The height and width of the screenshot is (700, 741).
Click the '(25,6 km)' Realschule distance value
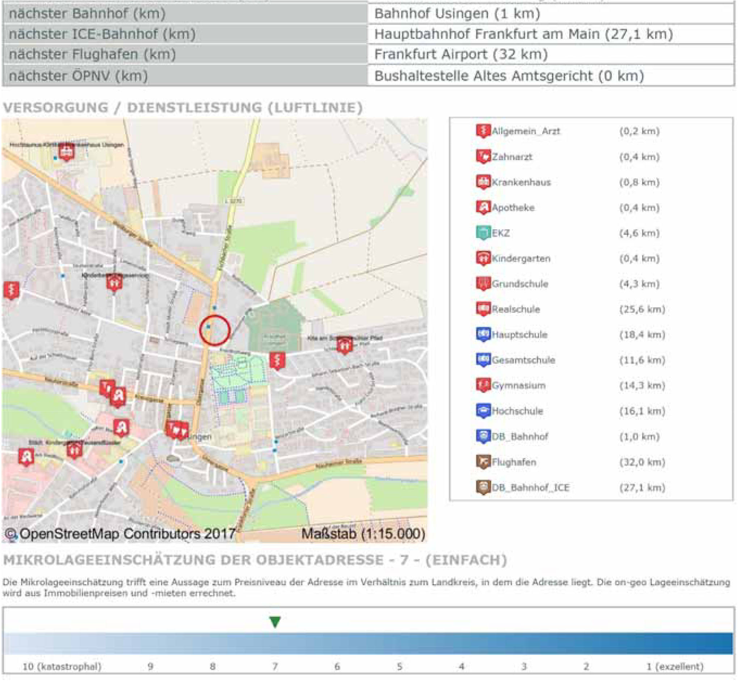(x=643, y=309)
